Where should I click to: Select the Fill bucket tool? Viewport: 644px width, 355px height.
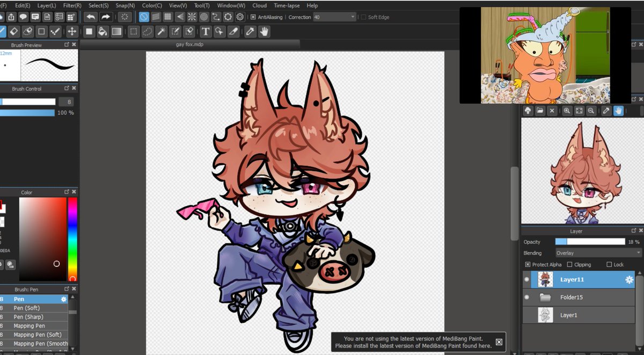(x=103, y=31)
